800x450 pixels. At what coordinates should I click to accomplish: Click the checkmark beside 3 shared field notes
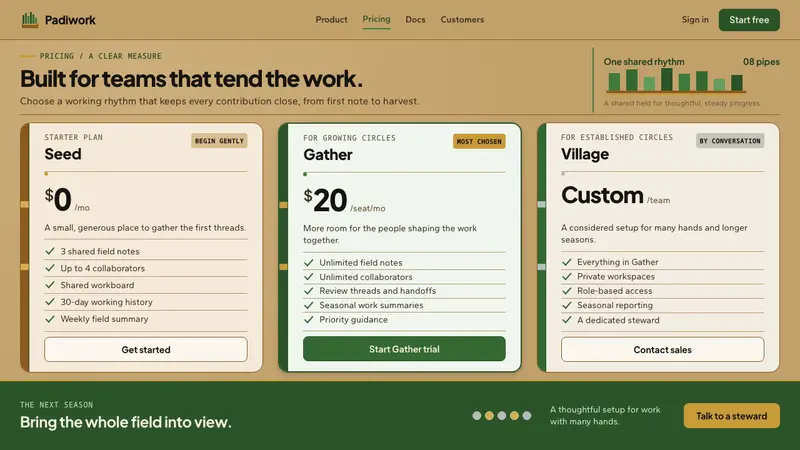click(x=50, y=251)
